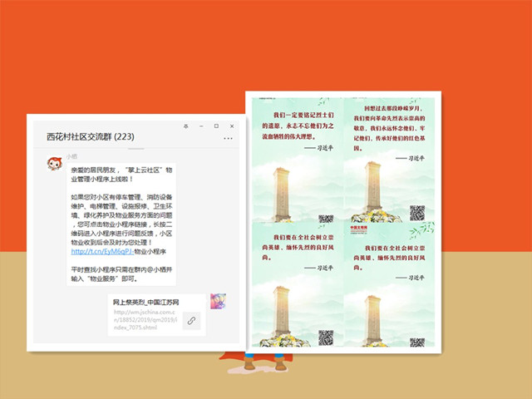Maximize the group chat window
Screen dimensions: 532x399
[215, 125]
